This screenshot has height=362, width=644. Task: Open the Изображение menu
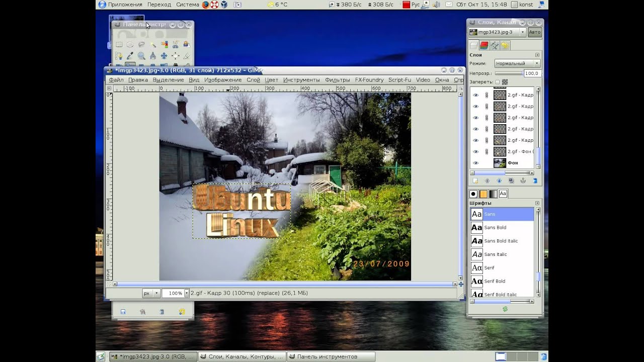tap(223, 80)
